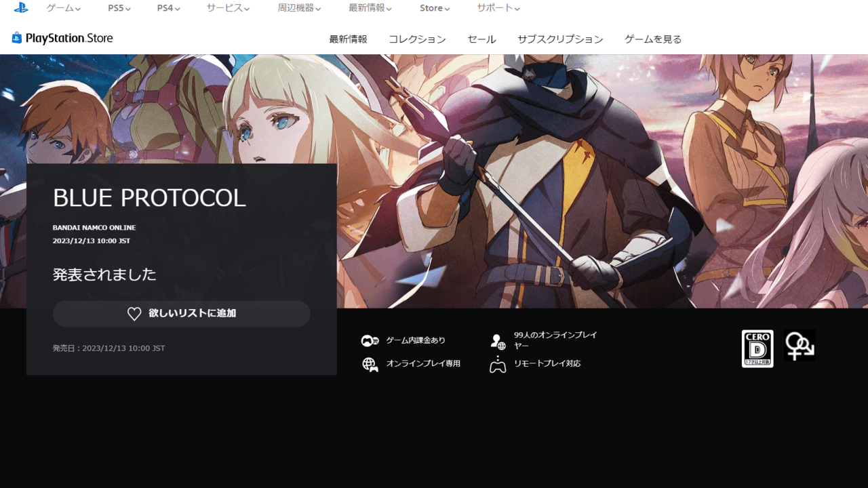The width and height of the screenshot is (868, 488).
Task: Expand the top bar 最新情報 dropdown
Action: coord(370,8)
